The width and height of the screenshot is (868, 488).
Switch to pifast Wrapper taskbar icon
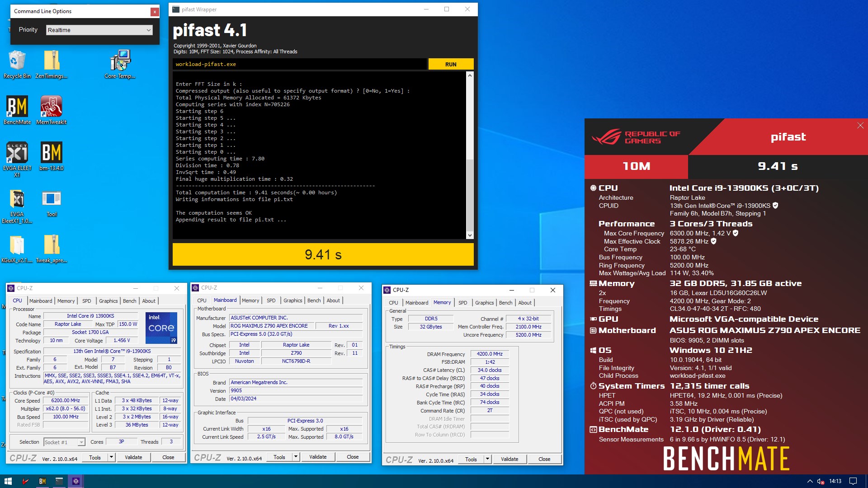click(59, 481)
